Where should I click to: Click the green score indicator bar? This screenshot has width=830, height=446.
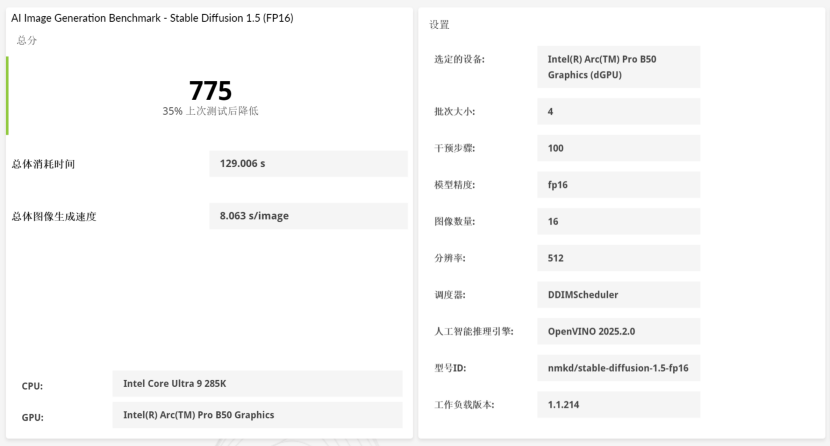pyautogui.click(x=7, y=96)
